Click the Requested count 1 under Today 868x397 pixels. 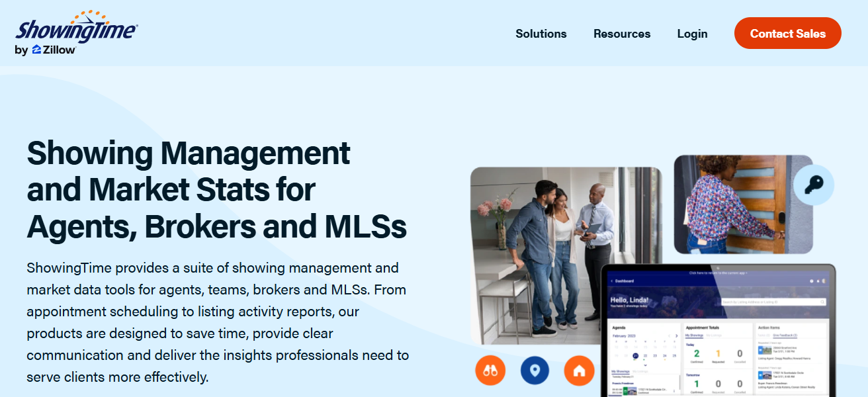tap(718, 354)
